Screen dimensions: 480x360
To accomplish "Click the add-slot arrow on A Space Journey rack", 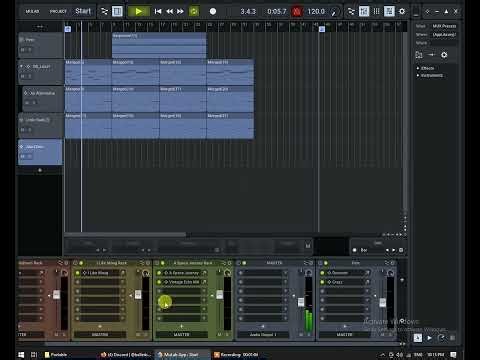I will [182, 326].
